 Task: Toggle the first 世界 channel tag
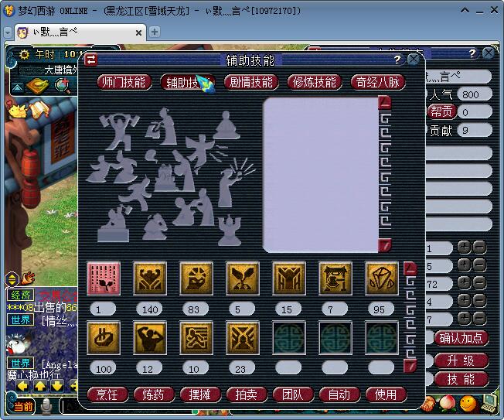click(20, 319)
